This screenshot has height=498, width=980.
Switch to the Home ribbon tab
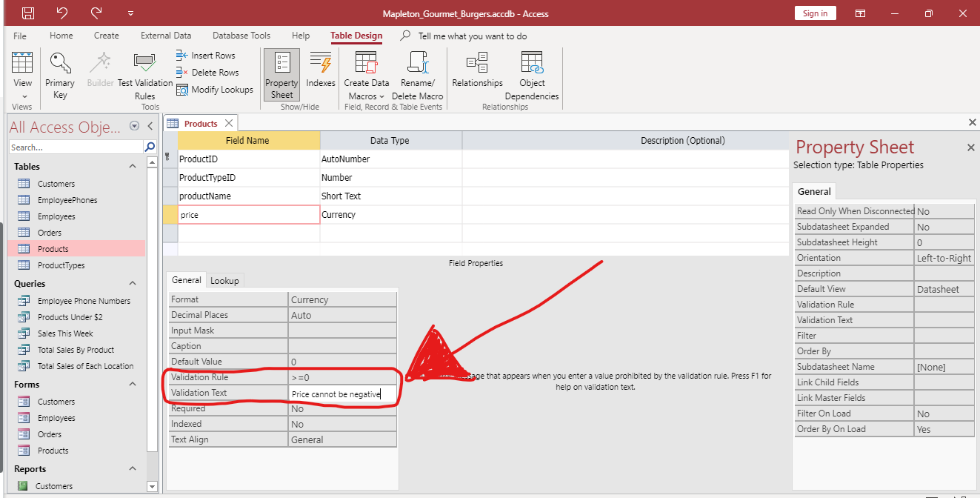(x=61, y=36)
